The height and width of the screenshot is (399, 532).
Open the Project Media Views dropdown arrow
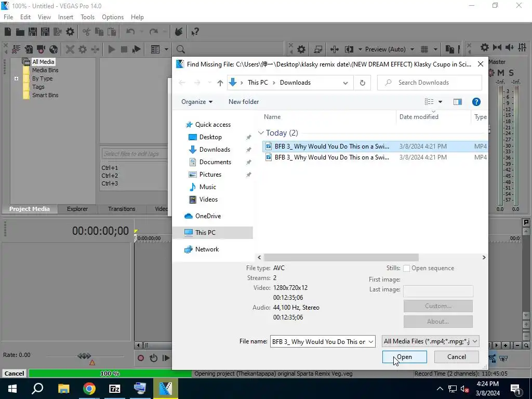pos(166,49)
